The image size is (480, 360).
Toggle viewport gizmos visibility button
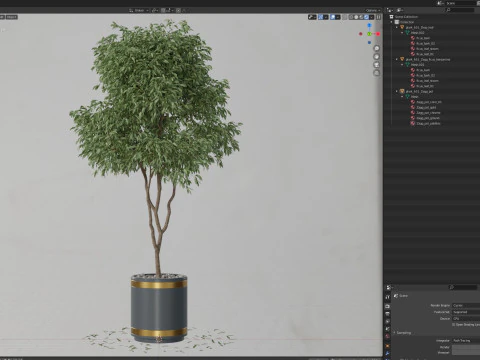point(321,17)
